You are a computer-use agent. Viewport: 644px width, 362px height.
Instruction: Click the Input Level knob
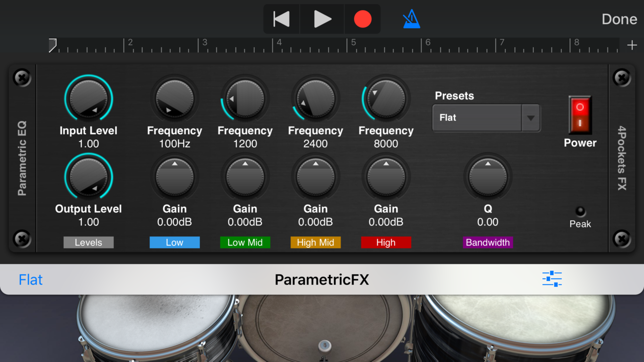89,99
